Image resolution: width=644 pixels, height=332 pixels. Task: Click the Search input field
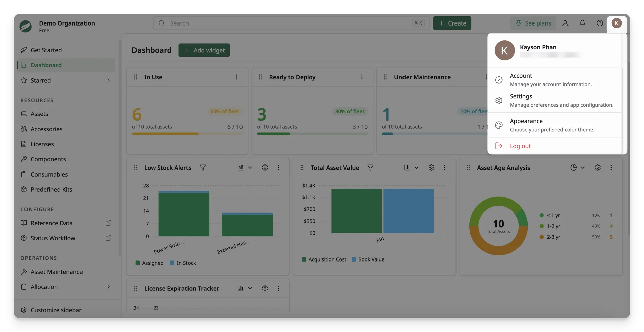[291, 23]
